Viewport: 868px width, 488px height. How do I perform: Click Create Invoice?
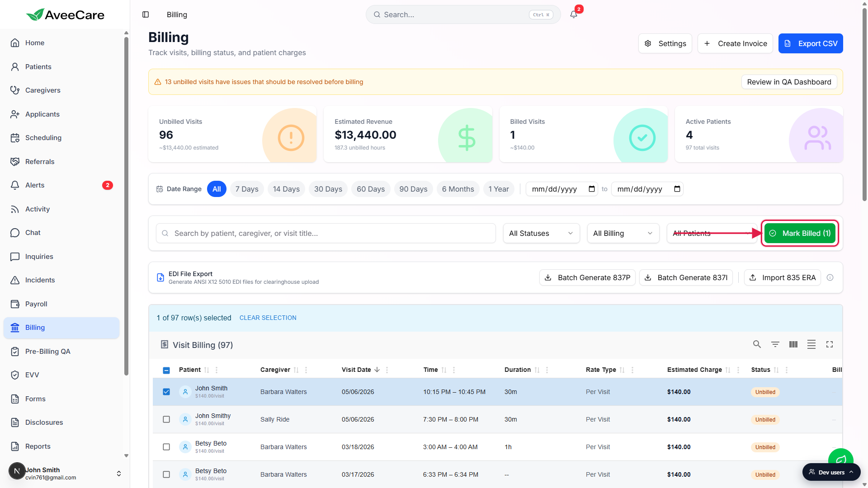click(x=735, y=43)
